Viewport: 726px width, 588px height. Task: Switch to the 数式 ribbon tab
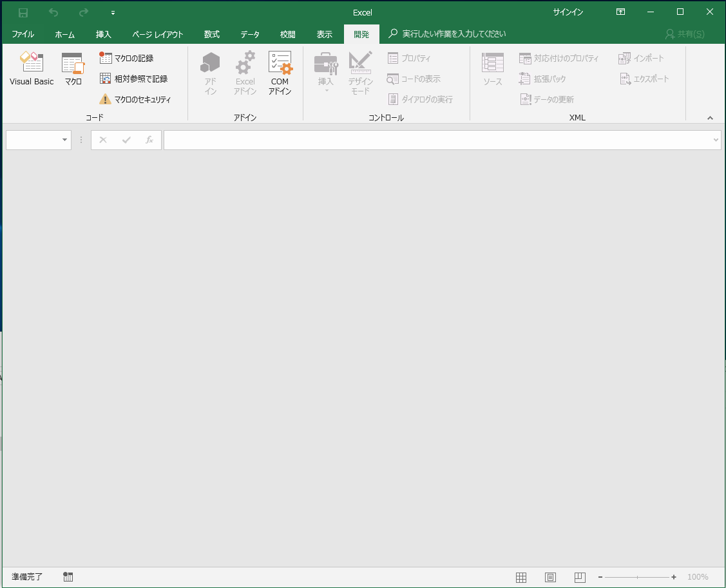[211, 34]
